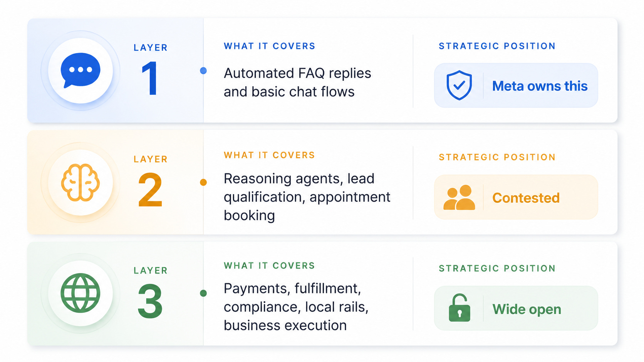644x362 pixels.
Task: Select the large green number 3
Action: coord(150,301)
